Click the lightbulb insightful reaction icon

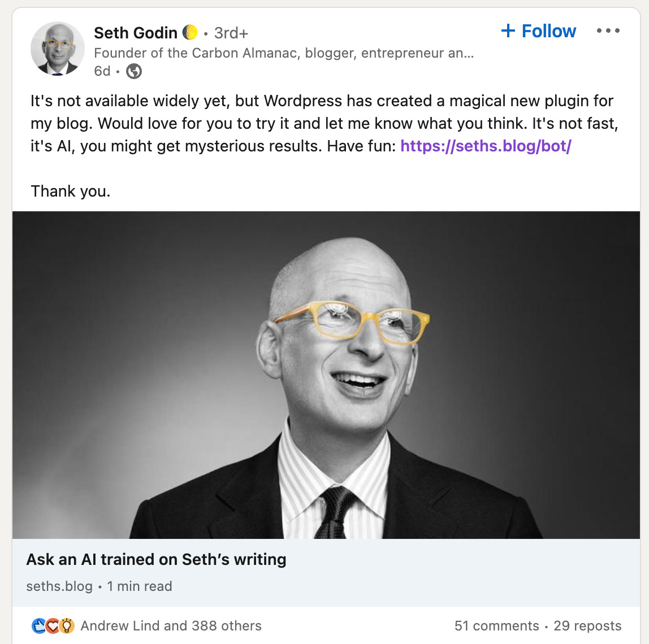[67, 626]
